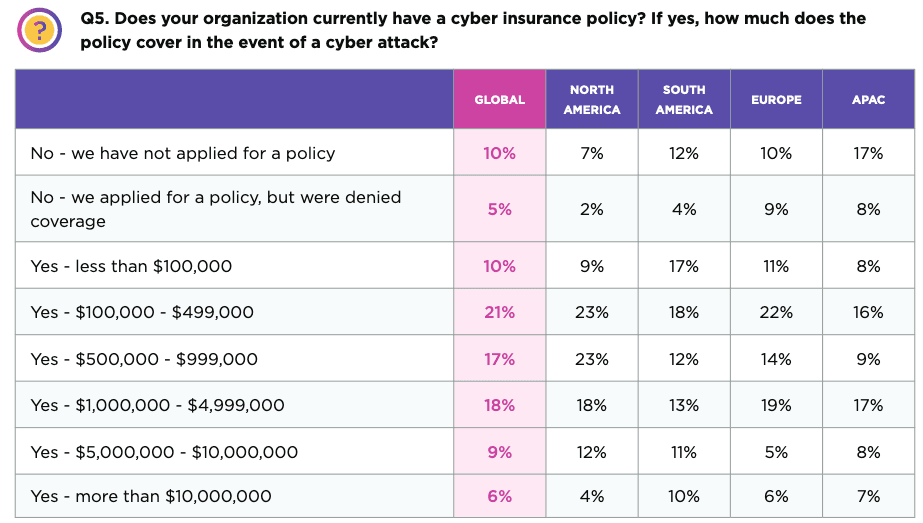Click the Global 6% cell in the last row

[499, 496]
